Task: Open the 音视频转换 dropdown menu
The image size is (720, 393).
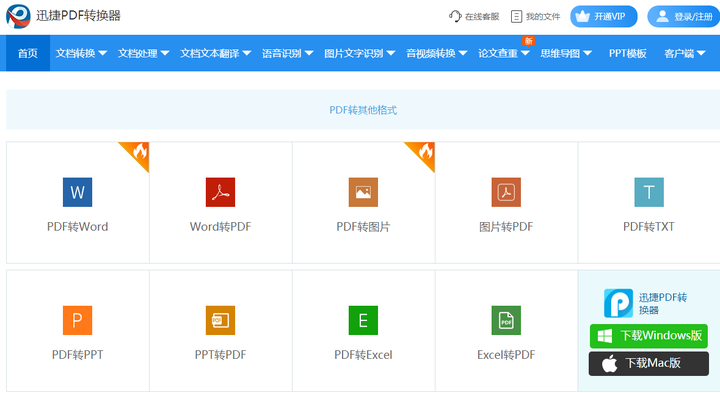Action: (x=437, y=53)
